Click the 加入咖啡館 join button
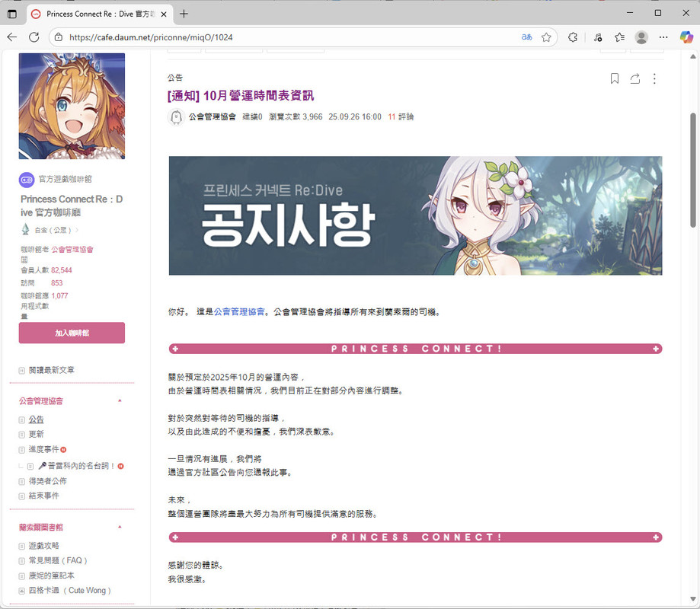Image resolution: width=700 pixels, height=609 pixels. 72,333
